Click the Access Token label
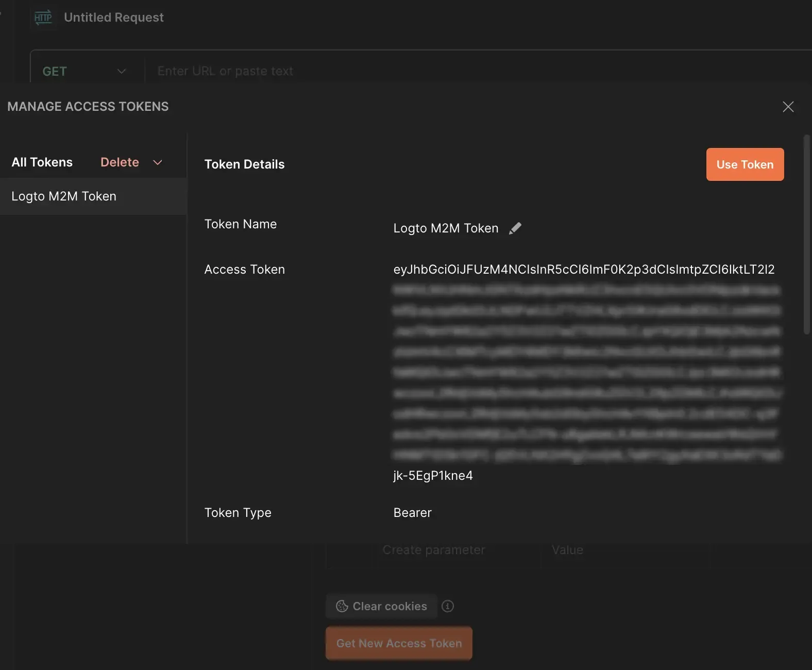812x670 pixels. coord(244,270)
